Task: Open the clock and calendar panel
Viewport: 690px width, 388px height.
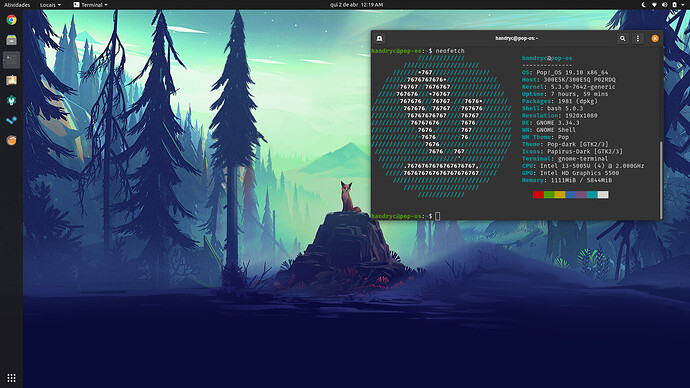Action: click(x=356, y=5)
